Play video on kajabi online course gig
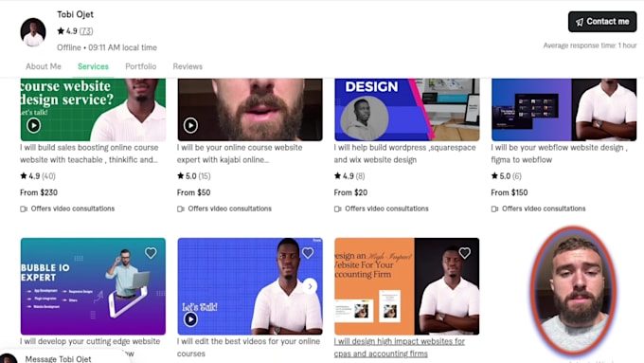 190,125
